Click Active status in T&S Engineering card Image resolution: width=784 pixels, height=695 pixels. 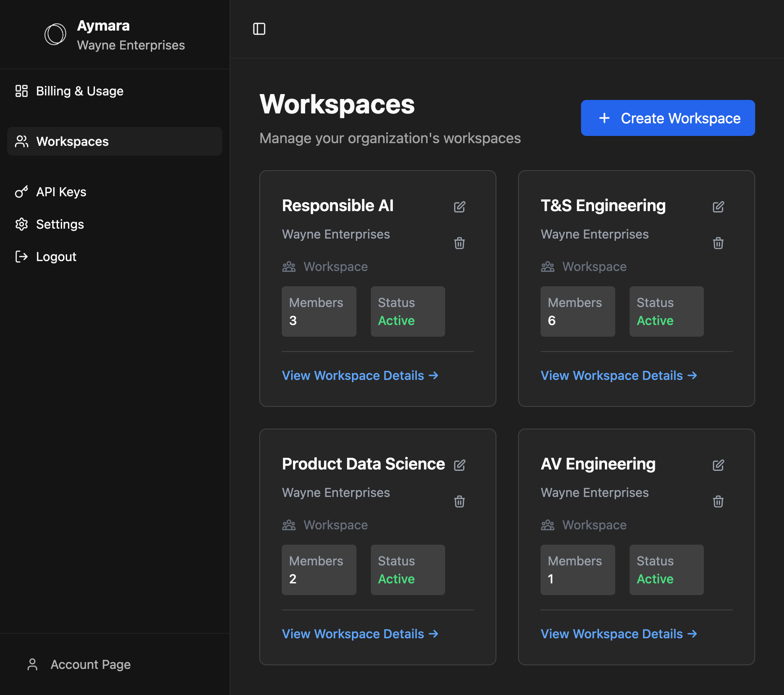(655, 321)
